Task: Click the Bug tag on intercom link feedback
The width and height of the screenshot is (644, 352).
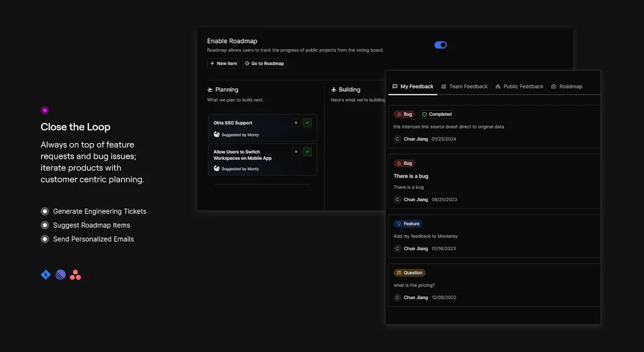Action: 404,115
